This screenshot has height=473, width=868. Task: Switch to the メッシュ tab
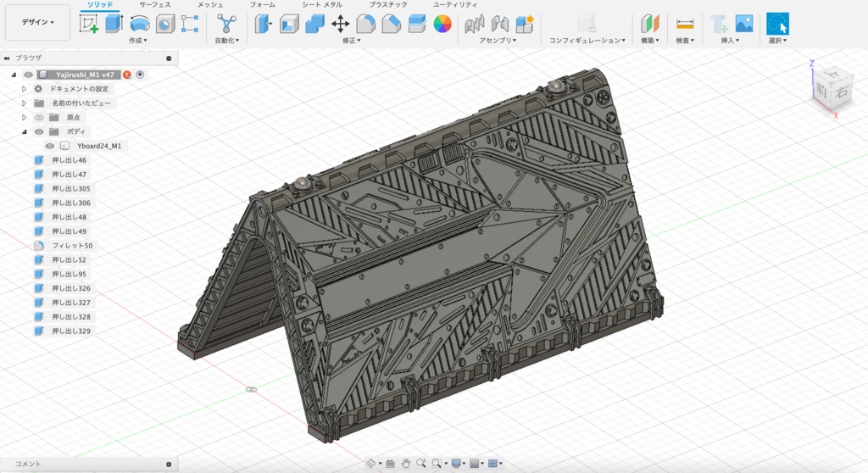pyautogui.click(x=210, y=4)
